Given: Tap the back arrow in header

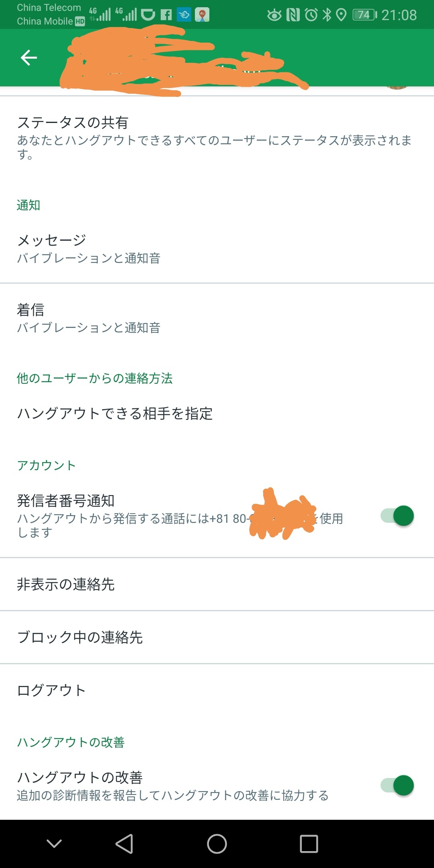Looking at the screenshot, I should pyautogui.click(x=29, y=58).
